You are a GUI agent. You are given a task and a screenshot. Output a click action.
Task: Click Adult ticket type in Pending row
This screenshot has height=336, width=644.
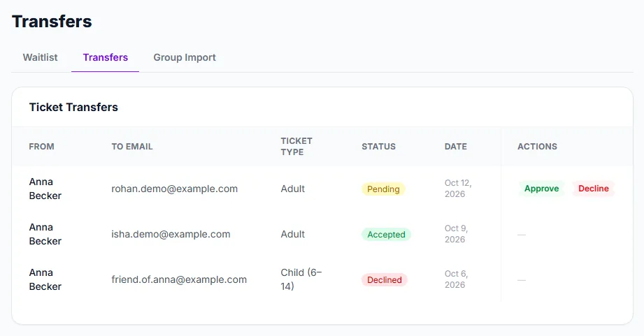click(x=293, y=189)
